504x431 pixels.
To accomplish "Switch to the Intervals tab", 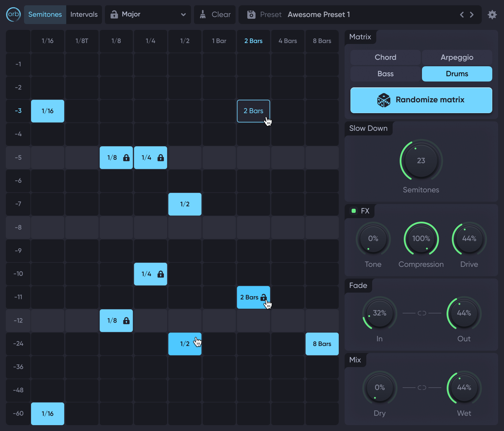I will pyautogui.click(x=84, y=14).
